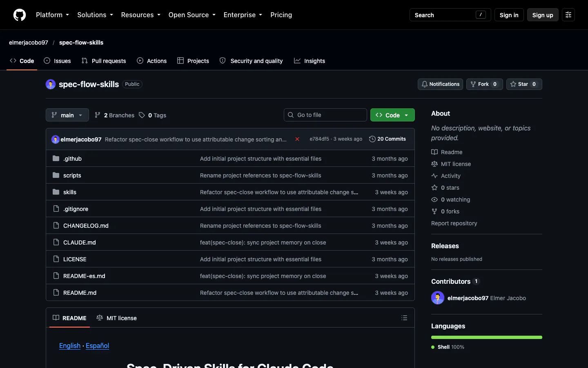This screenshot has width=588, height=368.
Task: Open the README outline icon
Action: pyautogui.click(x=404, y=318)
